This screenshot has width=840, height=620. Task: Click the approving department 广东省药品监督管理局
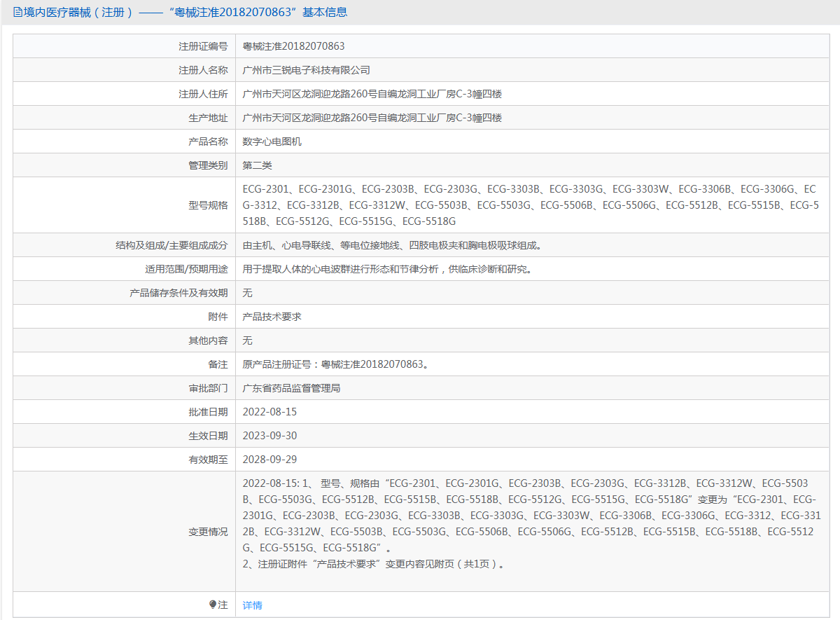coord(291,388)
